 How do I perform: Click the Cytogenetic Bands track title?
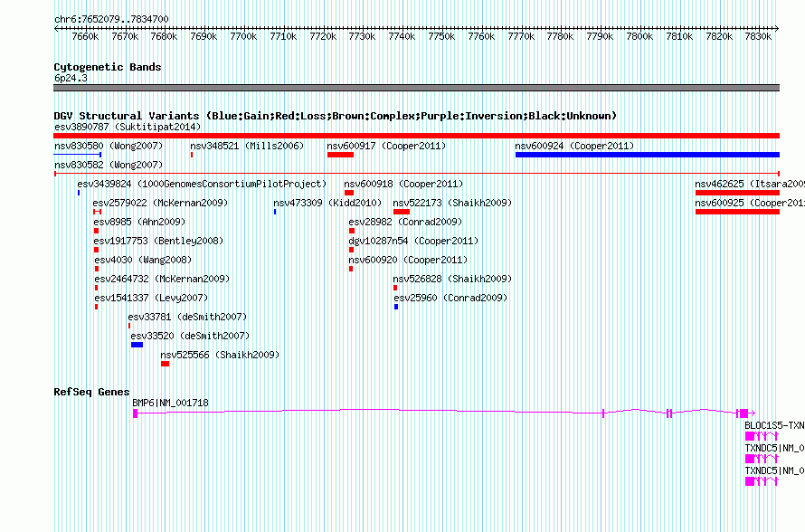point(108,67)
